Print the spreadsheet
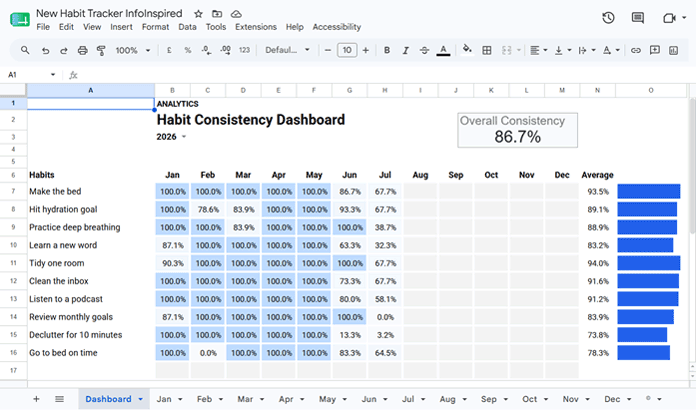 (83, 51)
